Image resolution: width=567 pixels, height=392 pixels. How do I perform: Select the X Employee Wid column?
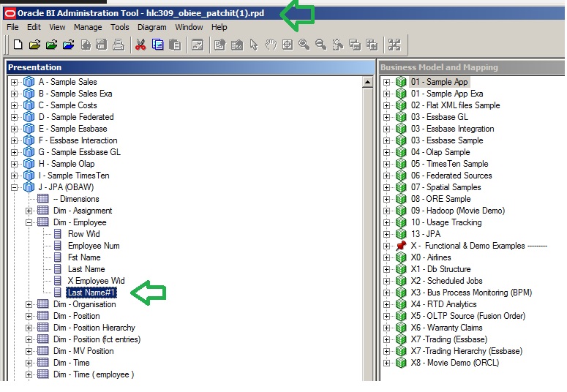tap(96, 281)
